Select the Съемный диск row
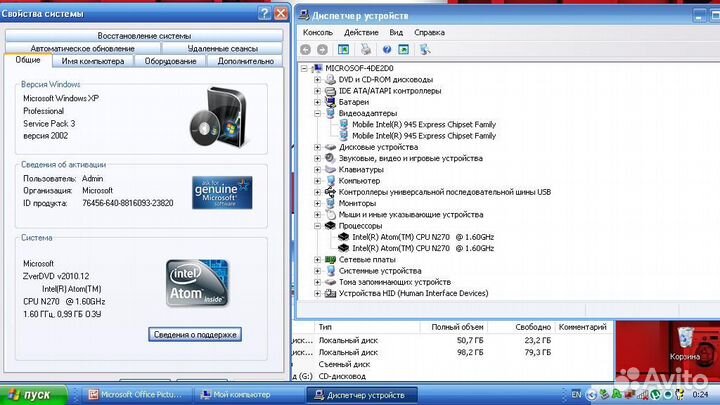The width and height of the screenshot is (720, 405). click(x=452, y=364)
